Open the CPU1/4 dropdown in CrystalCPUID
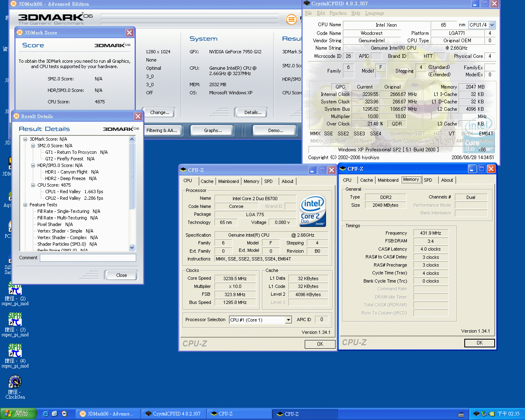 click(x=492, y=25)
